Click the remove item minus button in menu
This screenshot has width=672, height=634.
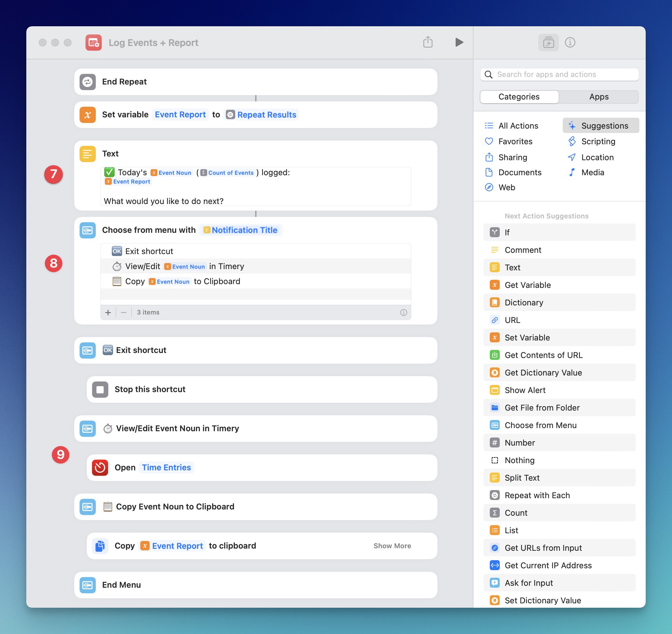(x=123, y=312)
